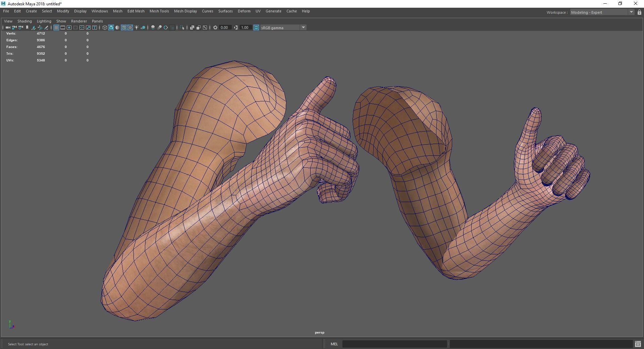Expand the Workspace Modeling - Expert dropdown
This screenshot has width=644, height=349.
click(x=631, y=12)
